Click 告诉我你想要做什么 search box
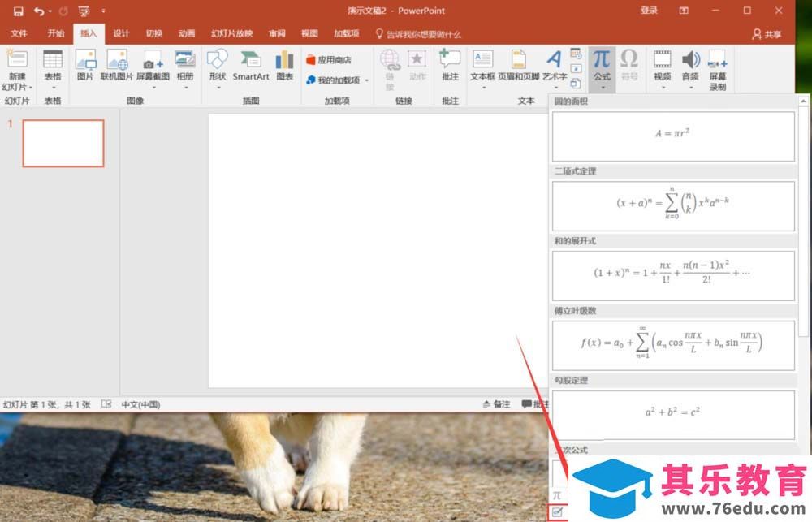The width and height of the screenshot is (812, 522). (418, 34)
